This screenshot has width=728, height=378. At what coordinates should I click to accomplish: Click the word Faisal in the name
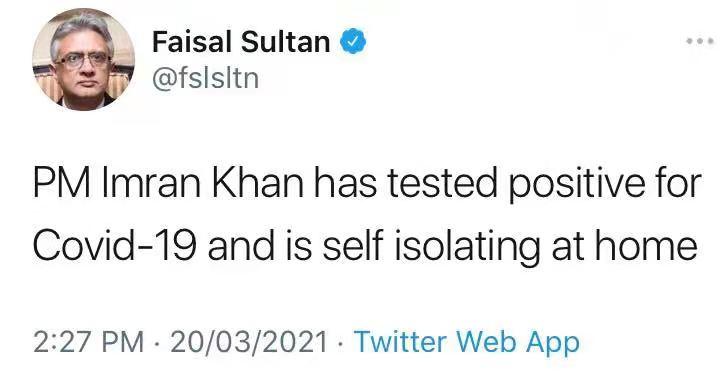click(x=192, y=41)
